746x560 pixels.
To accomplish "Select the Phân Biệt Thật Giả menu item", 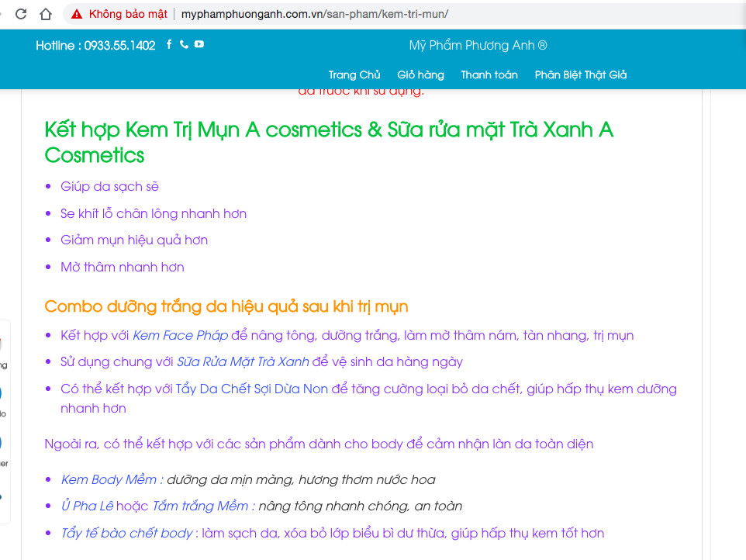I will (580, 75).
